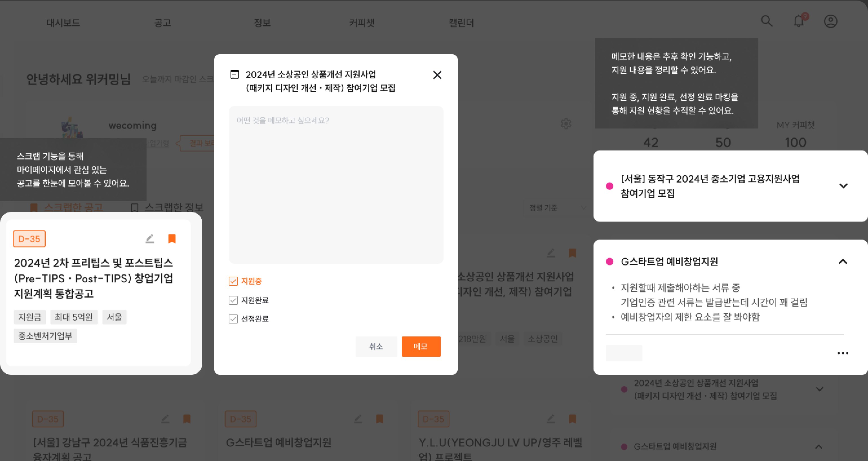Collapse the dimmed bottom G스타트업 예비창업지원 row
868x461 pixels.
click(819, 447)
